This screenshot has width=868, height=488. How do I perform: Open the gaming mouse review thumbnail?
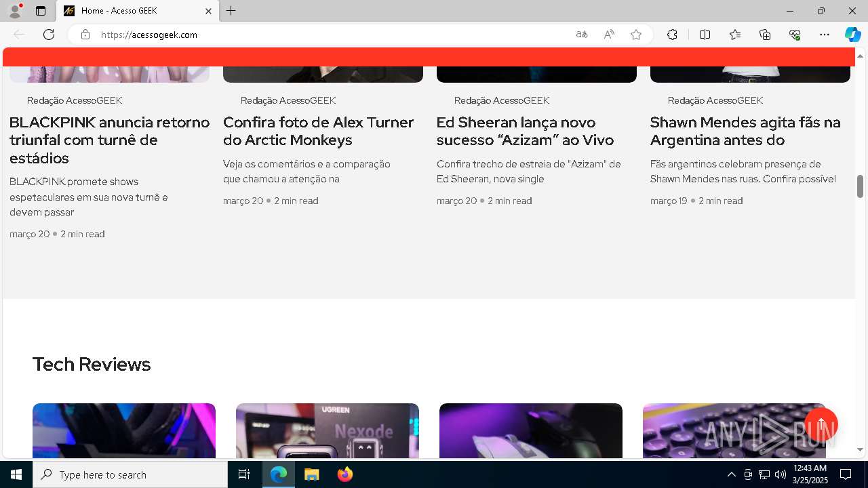coord(531,430)
